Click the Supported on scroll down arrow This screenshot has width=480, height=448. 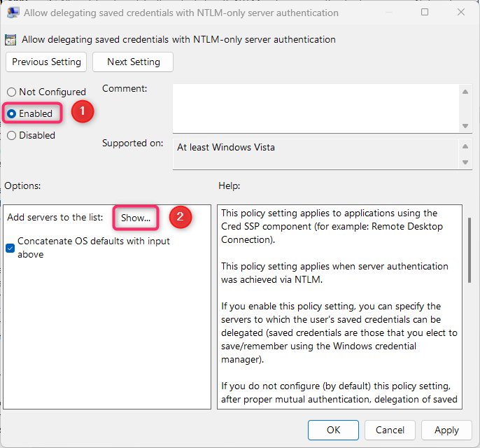[465, 162]
